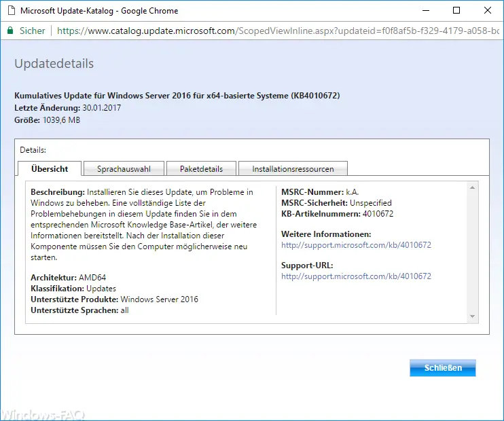504x421 pixels.
Task: Click the Details: label
Action: [x=33, y=150]
